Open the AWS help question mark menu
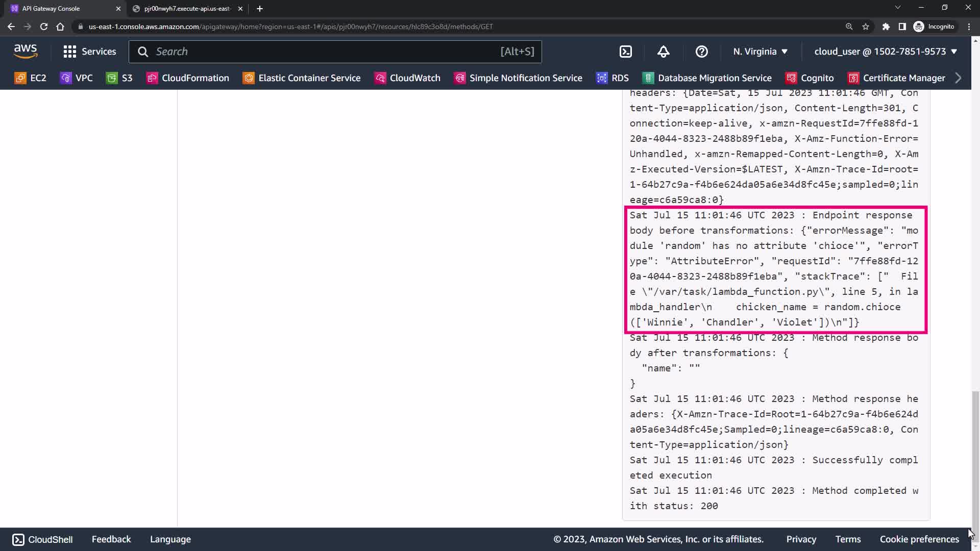 [701, 52]
